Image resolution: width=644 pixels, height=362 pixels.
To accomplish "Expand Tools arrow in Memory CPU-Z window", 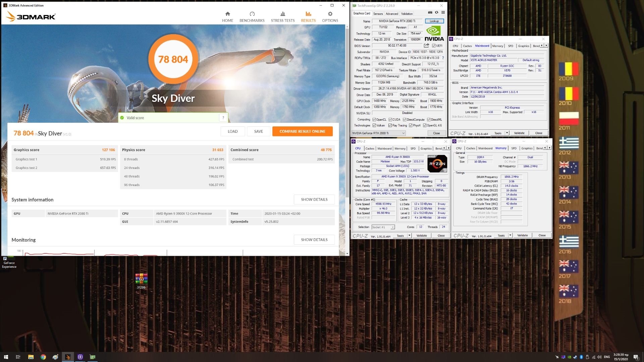I will pyautogui.click(x=510, y=235).
